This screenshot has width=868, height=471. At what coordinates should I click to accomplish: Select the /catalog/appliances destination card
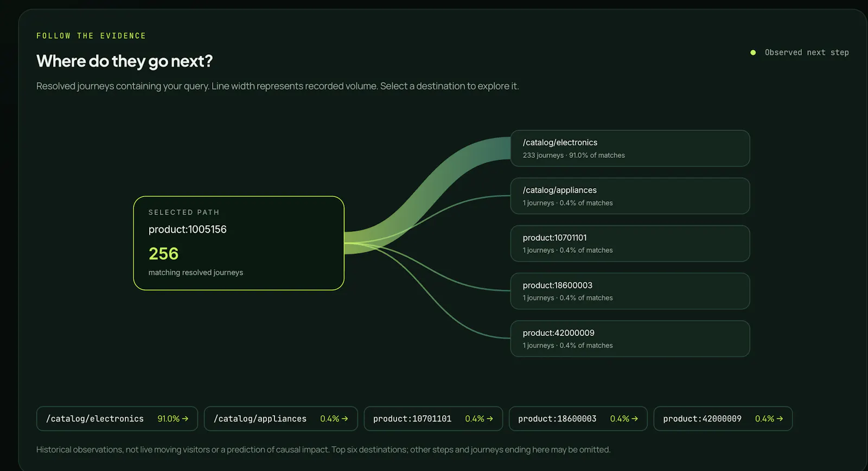630,196
